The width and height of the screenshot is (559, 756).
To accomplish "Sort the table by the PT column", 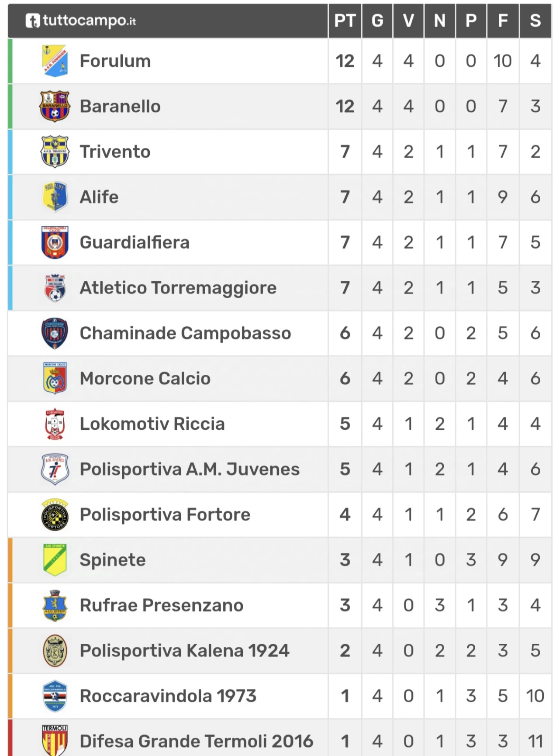I will pos(345,21).
